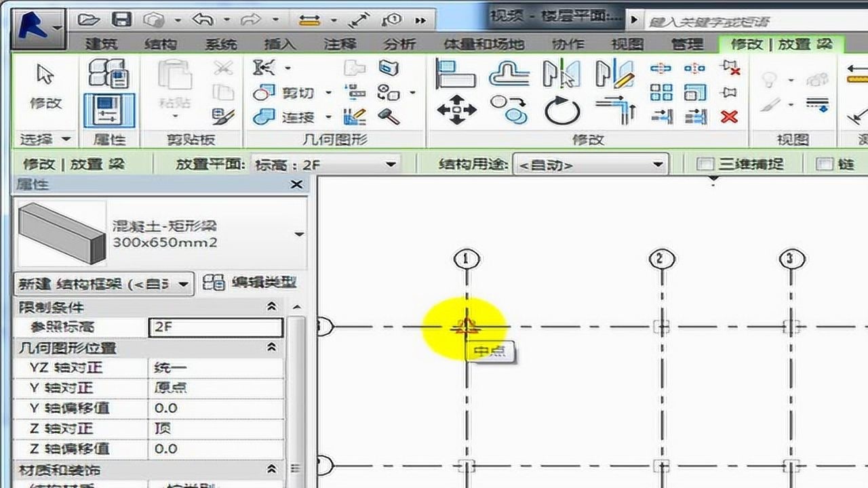Click the Open file icon in quick access toolbar
Viewport: 868px width, 488px height.
click(x=89, y=20)
